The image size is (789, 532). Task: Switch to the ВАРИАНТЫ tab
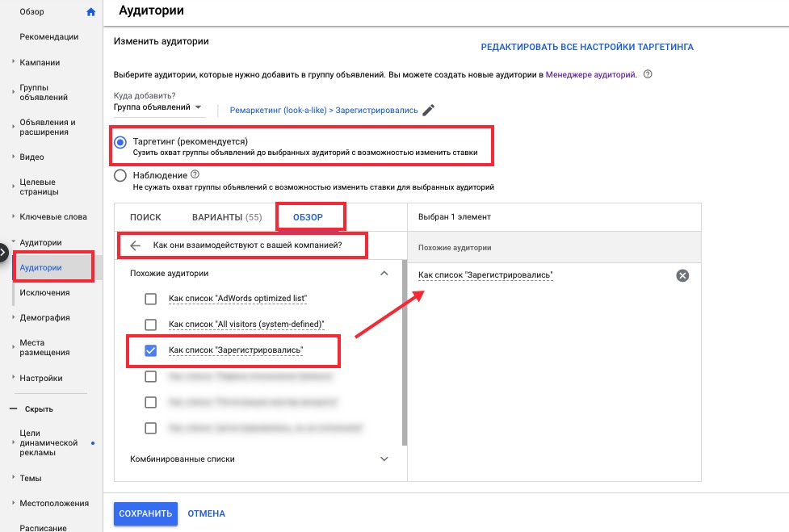tap(226, 217)
